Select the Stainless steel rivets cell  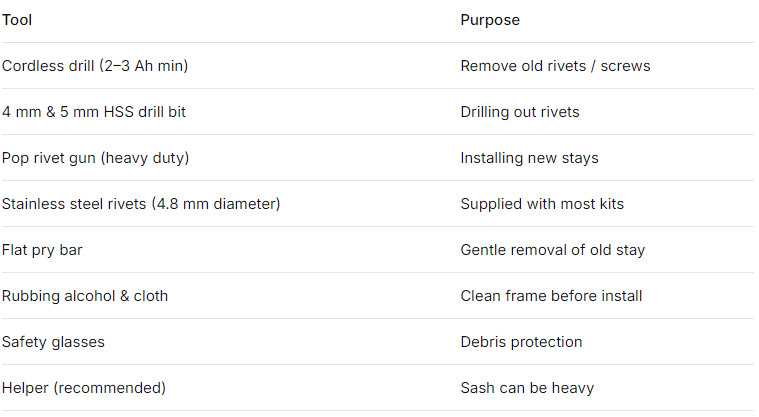tap(140, 204)
